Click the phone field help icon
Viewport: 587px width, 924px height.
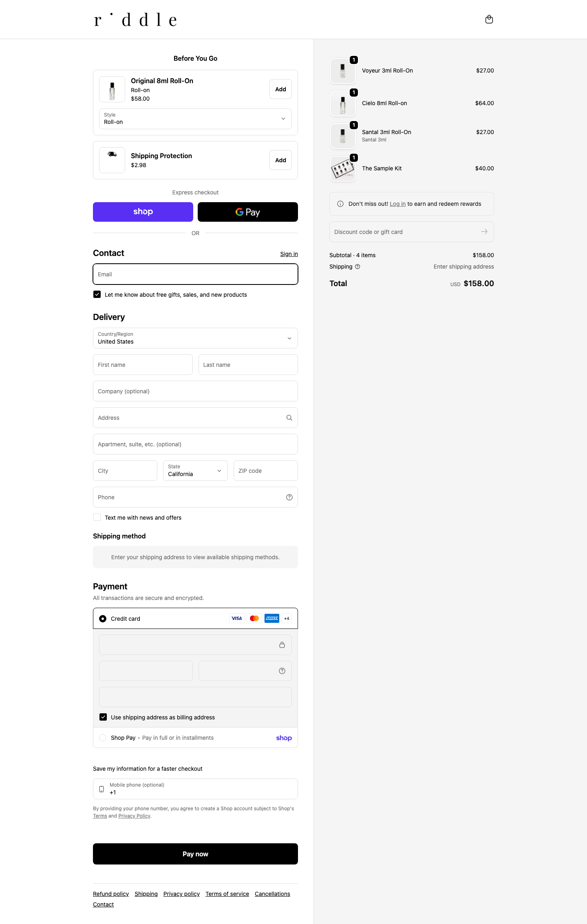(x=289, y=497)
